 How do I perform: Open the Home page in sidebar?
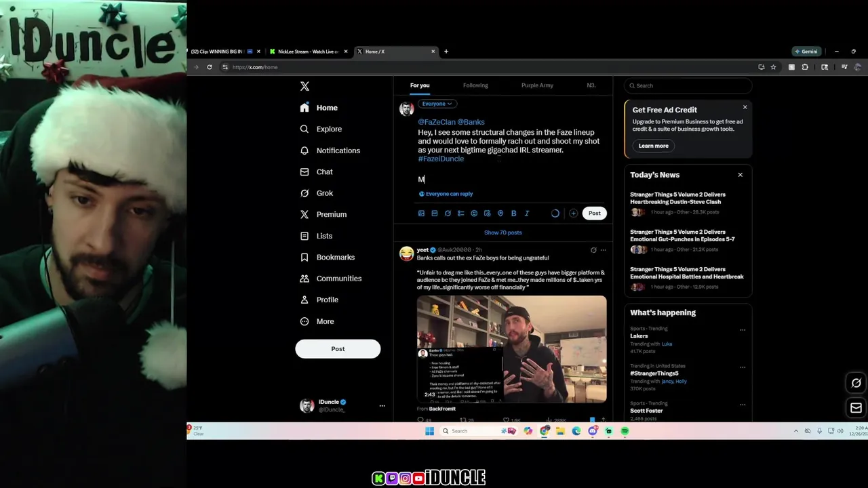[319, 108]
